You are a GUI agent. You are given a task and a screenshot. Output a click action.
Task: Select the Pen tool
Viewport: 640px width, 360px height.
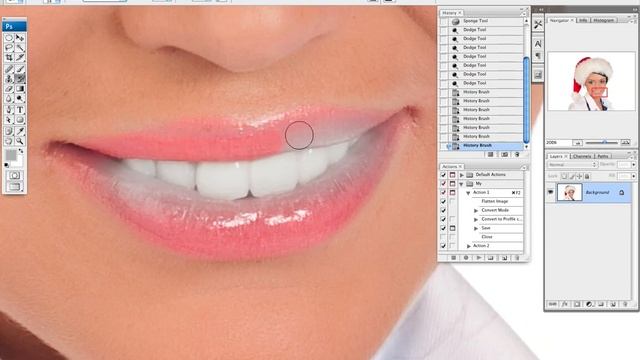(9, 110)
